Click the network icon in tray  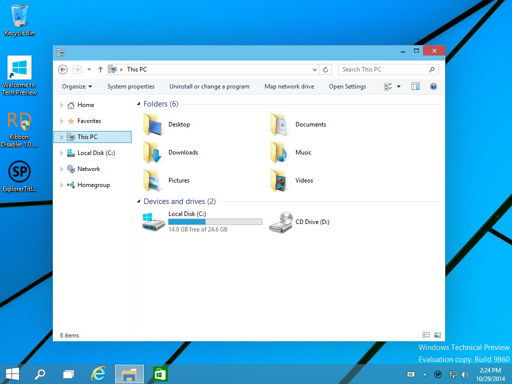tap(452, 374)
